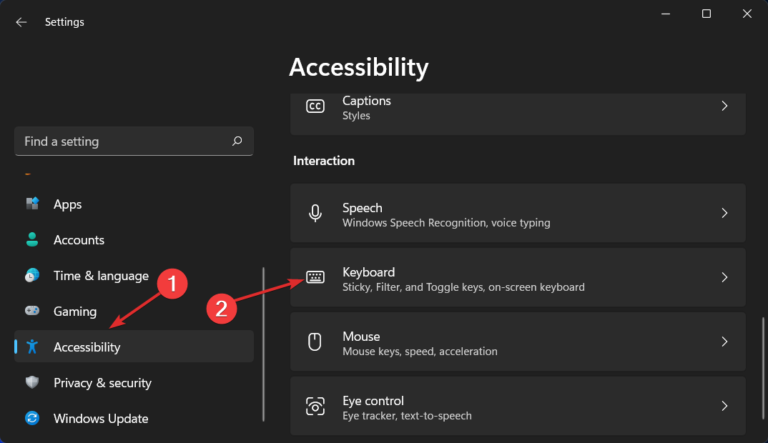Click the Accounts person icon
768x443 pixels.
(32, 240)
